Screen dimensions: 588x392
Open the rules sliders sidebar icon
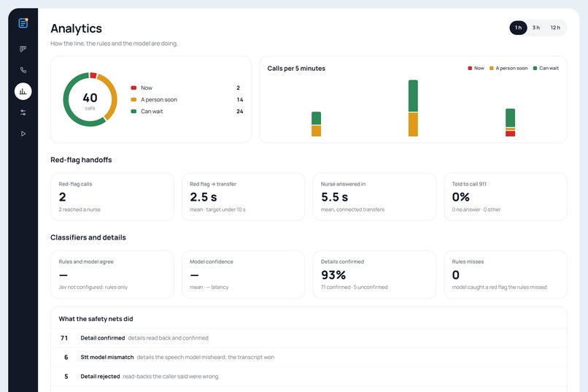pos(23,112)
